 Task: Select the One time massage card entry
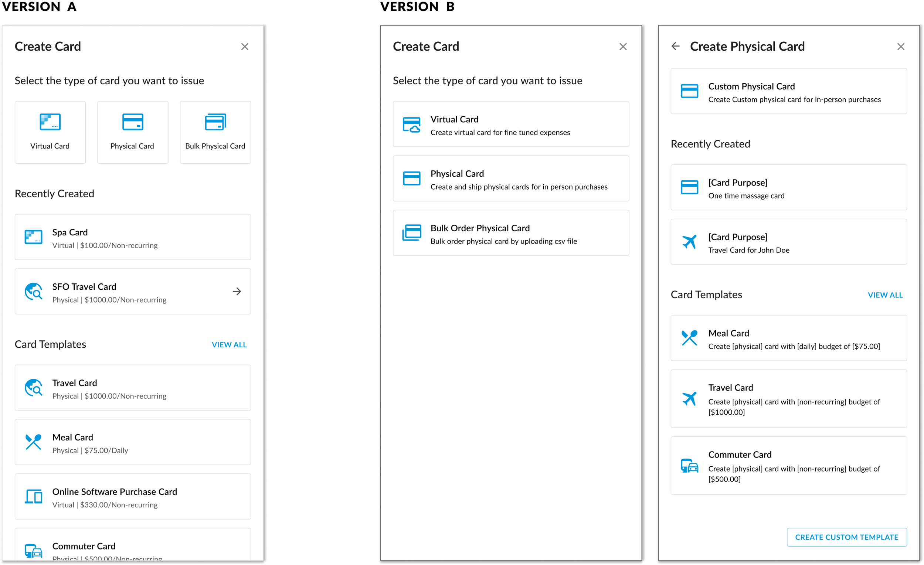coord(788,187)
